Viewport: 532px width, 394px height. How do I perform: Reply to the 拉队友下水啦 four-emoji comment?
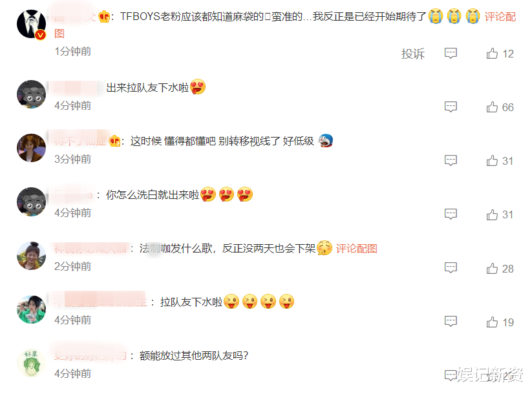tap(451, 322)
